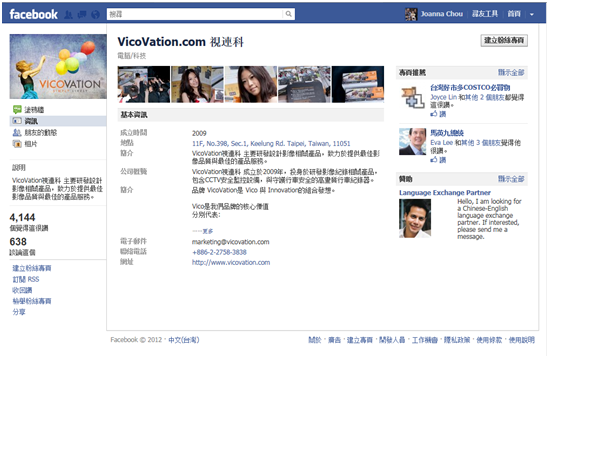Image resolution: width=614 pixels, height=460 pixels.
Task: Open the account dropdown arrow
Action: (x=532, y=14)
